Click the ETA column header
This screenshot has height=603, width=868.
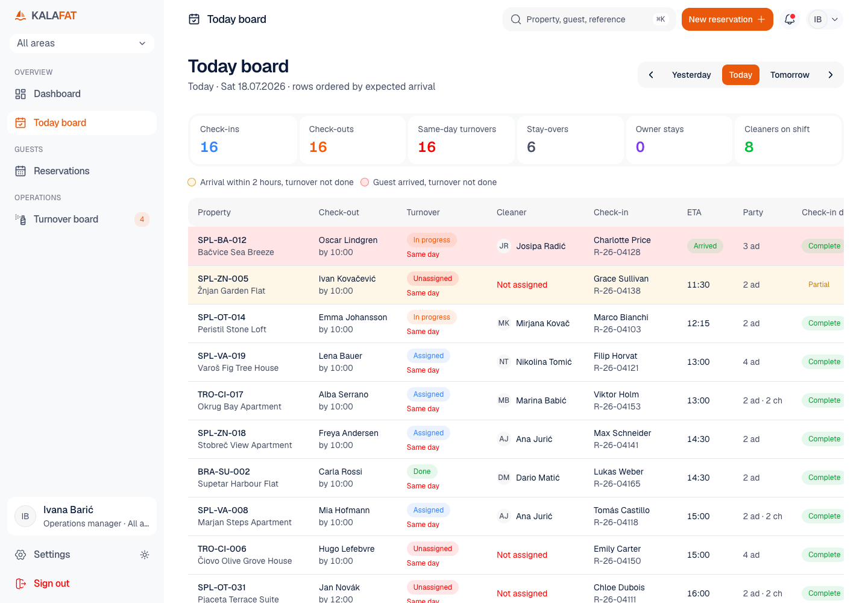click(x=694, y=212)
